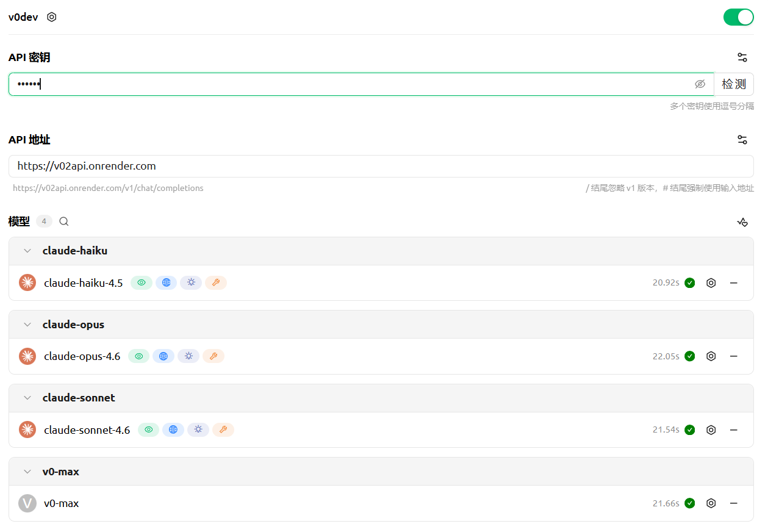Click the 21.66s latency value
This screenshot has width=768, height=532.
[666, 503]
